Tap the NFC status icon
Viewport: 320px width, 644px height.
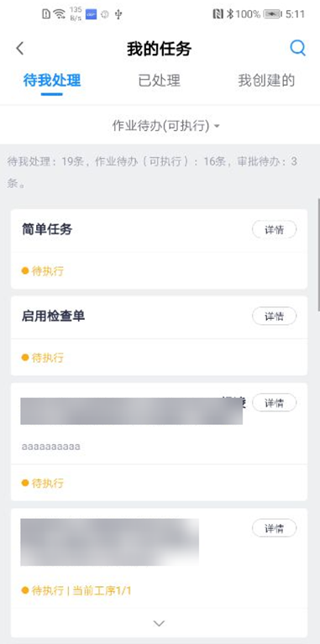point(218,14)
